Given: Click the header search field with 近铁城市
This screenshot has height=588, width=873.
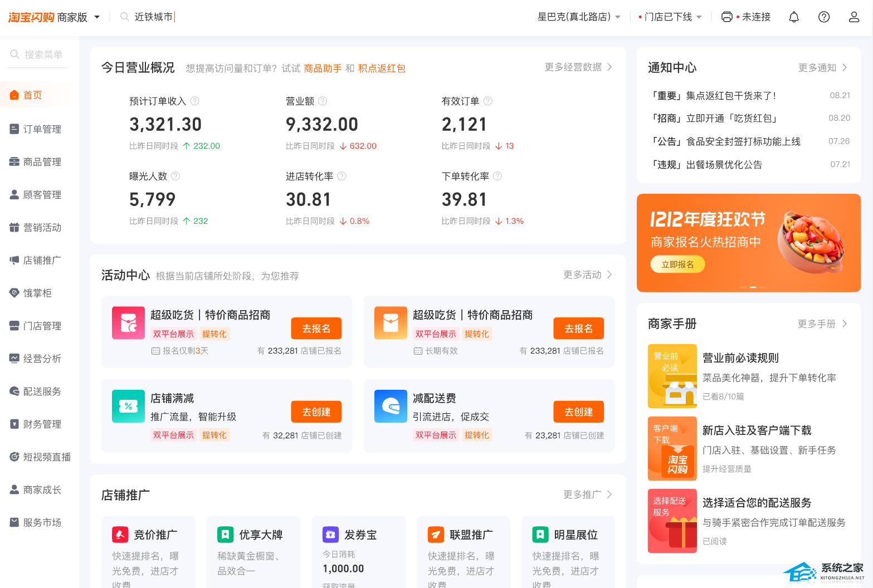Looking at the screenshot, I should (x=154, y=17).
